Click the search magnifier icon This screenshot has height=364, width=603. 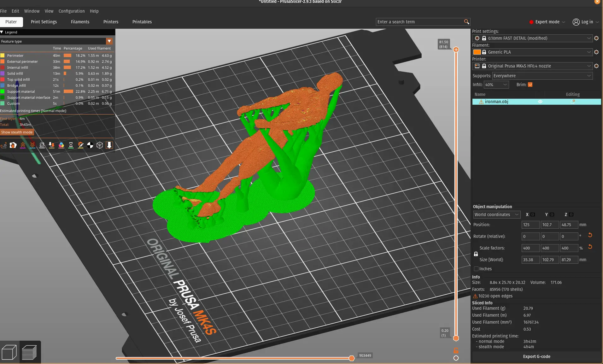tap(466, 22)
